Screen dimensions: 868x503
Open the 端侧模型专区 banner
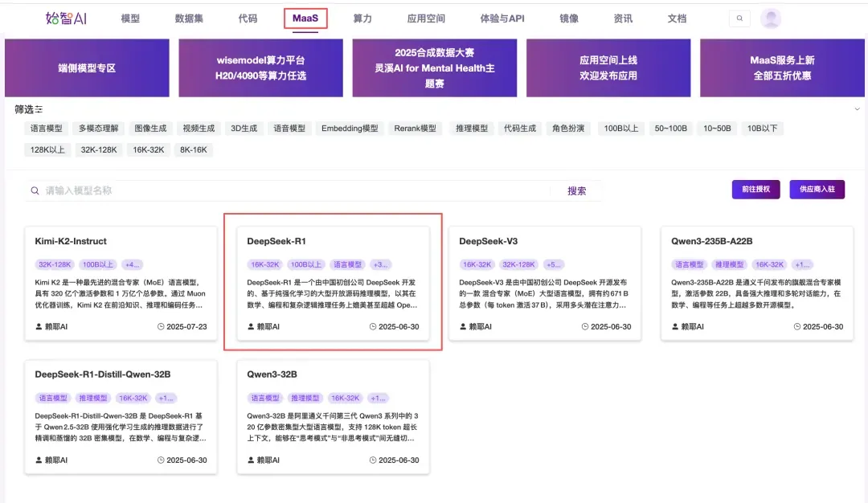pos(87,68)
